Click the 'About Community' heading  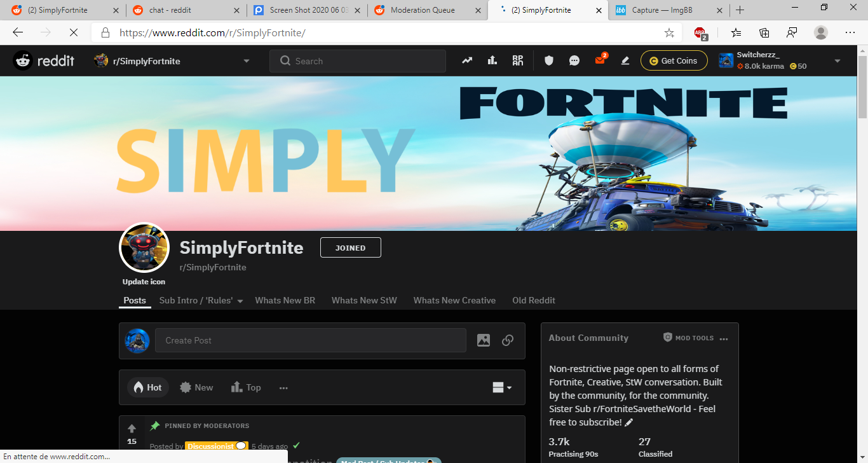[588, 338]
